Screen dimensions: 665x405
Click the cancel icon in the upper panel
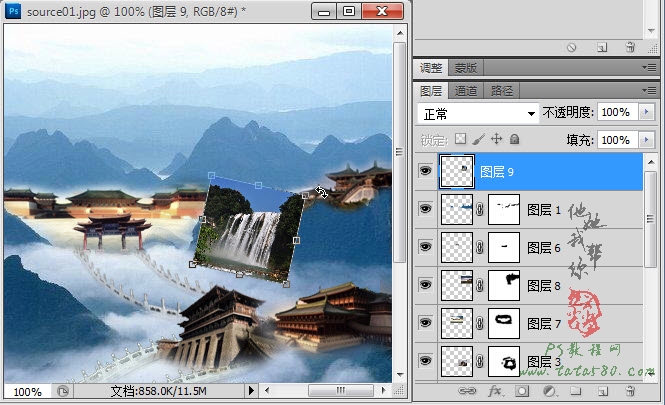(x=572, y=47)
